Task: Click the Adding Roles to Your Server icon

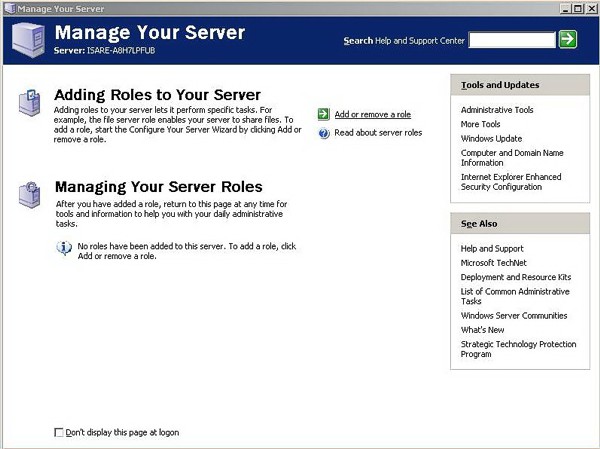Action: click(29, 103)
